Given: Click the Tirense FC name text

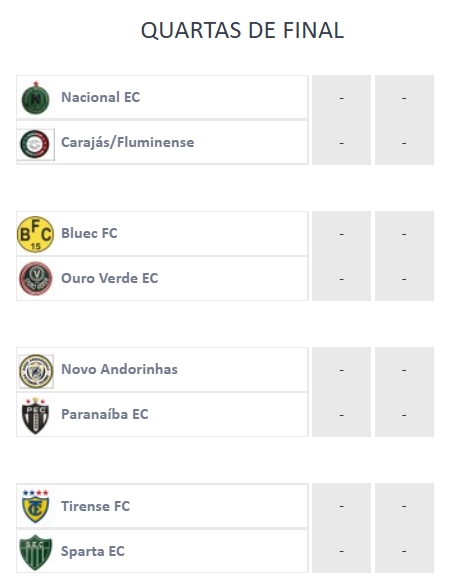Looking at the screenshot, I should (95, 506).
